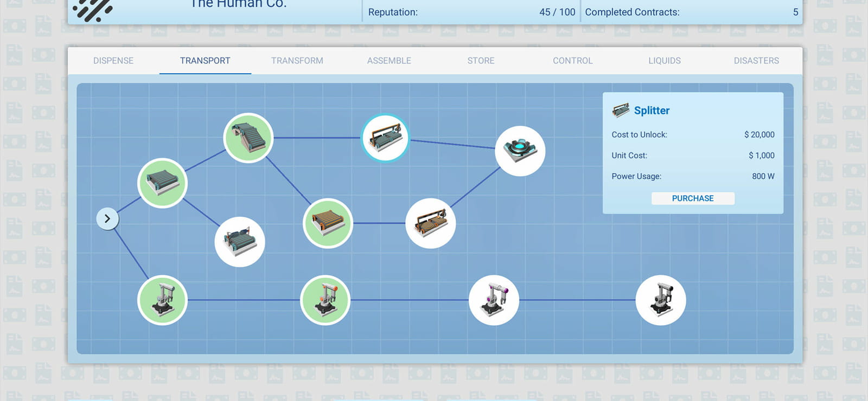The width and height of the screenshot is (868, 401).
Task: Open the ASSEMBLE tab
Action: click(x=389, y=61)
